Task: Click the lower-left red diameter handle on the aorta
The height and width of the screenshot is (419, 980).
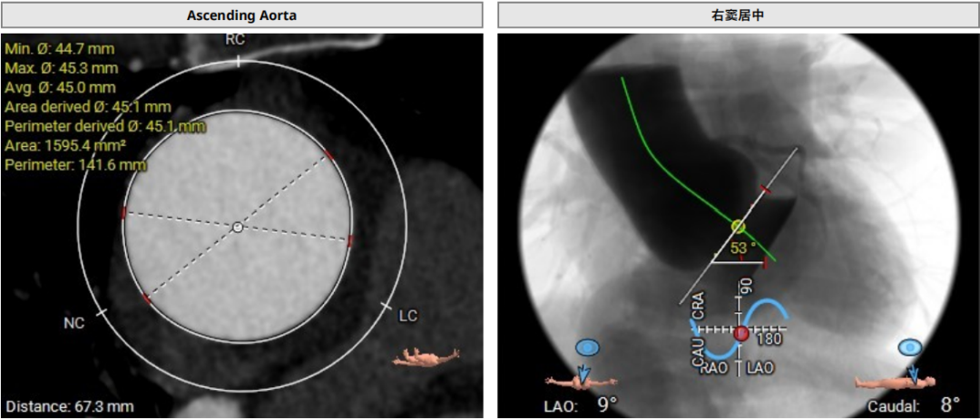Action: pyautogui.click(x=146, y=298)
